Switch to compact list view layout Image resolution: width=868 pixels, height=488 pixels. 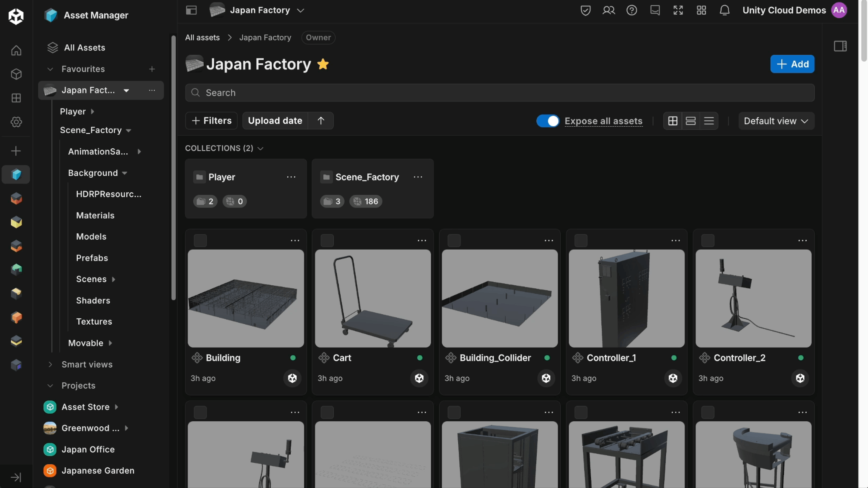point(709,121)
